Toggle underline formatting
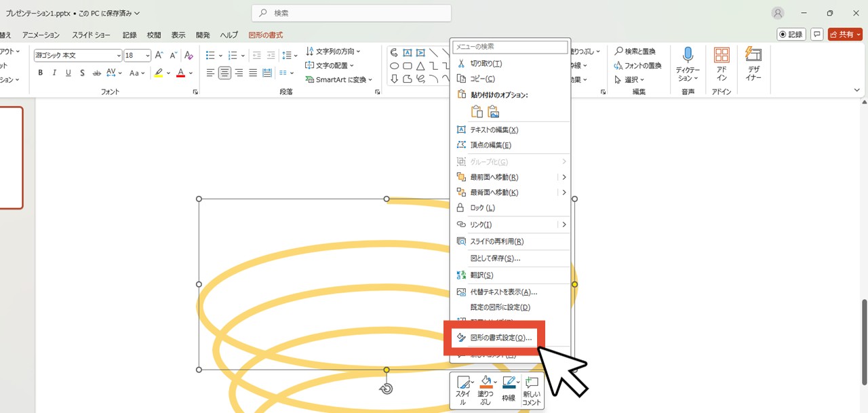868x413 pixels. click(x=68, y=73)
